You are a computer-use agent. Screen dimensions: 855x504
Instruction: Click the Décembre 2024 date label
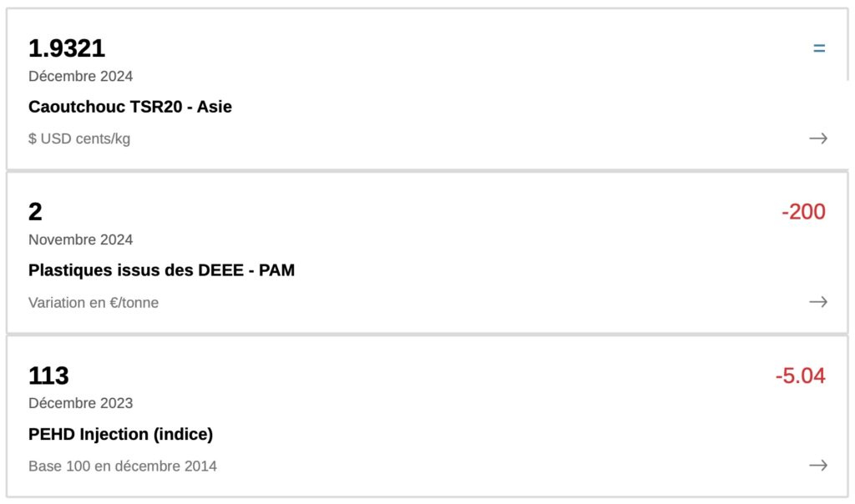pyautogui.click(x=80, y=76)
